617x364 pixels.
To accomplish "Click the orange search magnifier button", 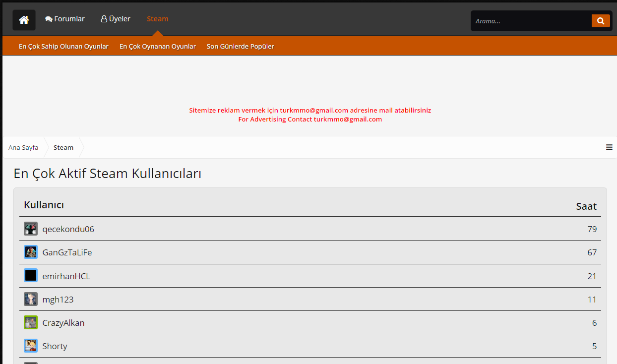I will pos(601,21).
